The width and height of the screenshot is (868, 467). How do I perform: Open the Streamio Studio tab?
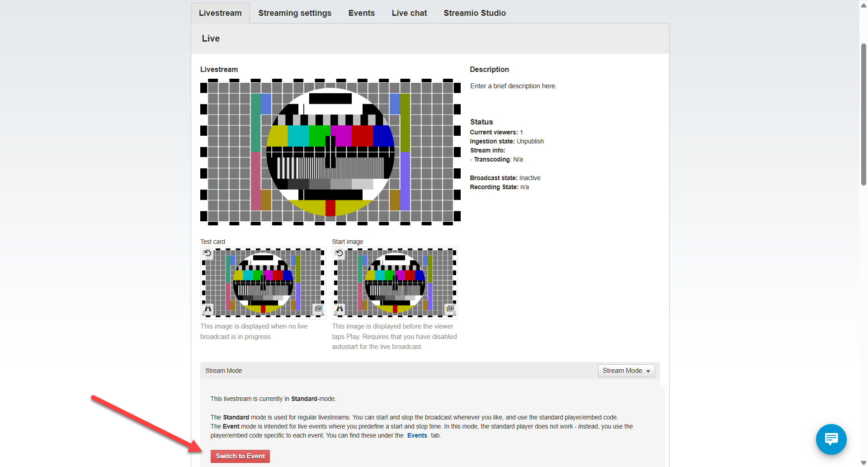tap(474, 13)
